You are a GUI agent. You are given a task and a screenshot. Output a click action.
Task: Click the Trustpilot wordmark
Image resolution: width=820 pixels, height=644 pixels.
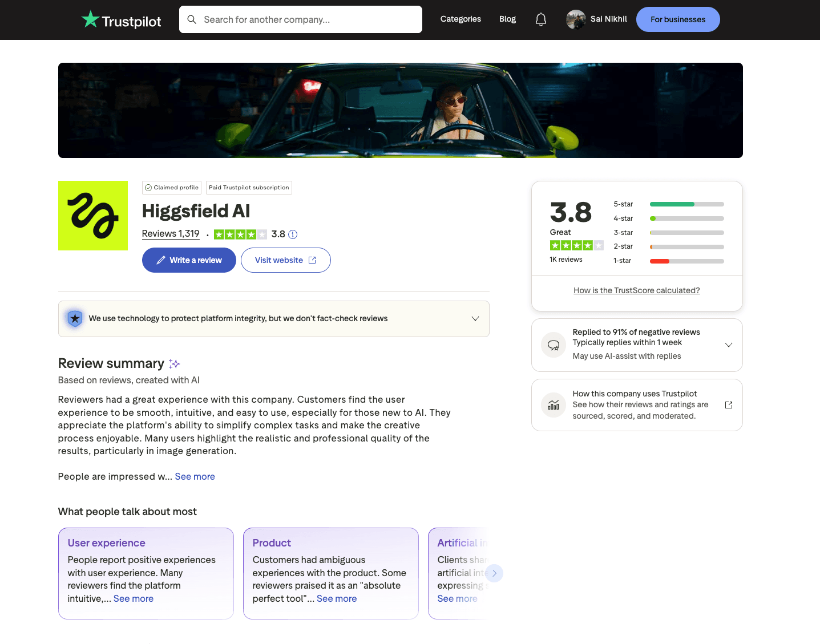131,22
